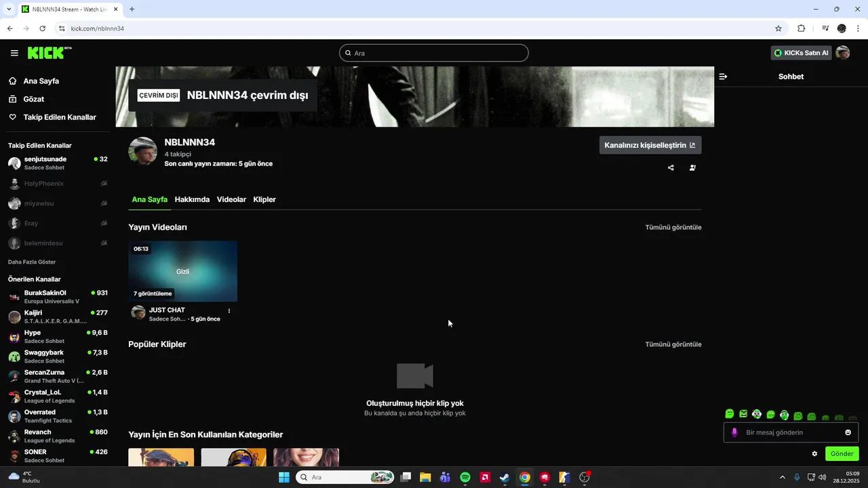Open Chrome three-dot menu
The image size is (868, 488).
[859, 28]
